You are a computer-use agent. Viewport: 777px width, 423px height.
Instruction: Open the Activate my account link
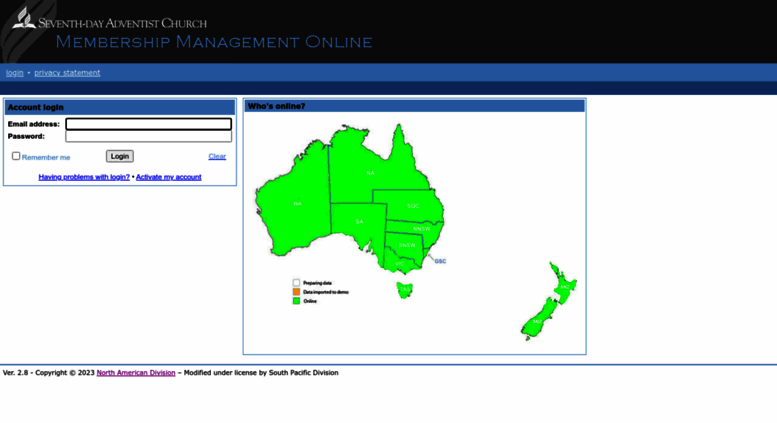168,177
